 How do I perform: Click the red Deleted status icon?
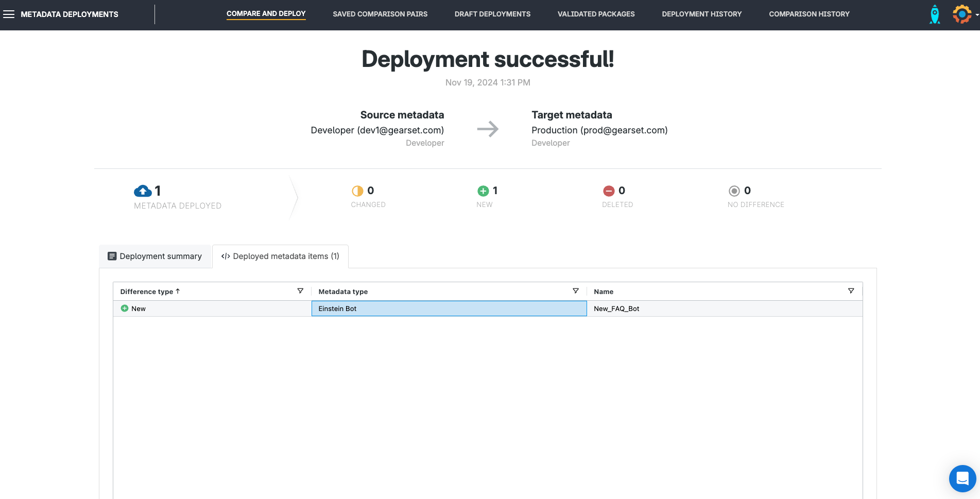(x=609, y=191)
